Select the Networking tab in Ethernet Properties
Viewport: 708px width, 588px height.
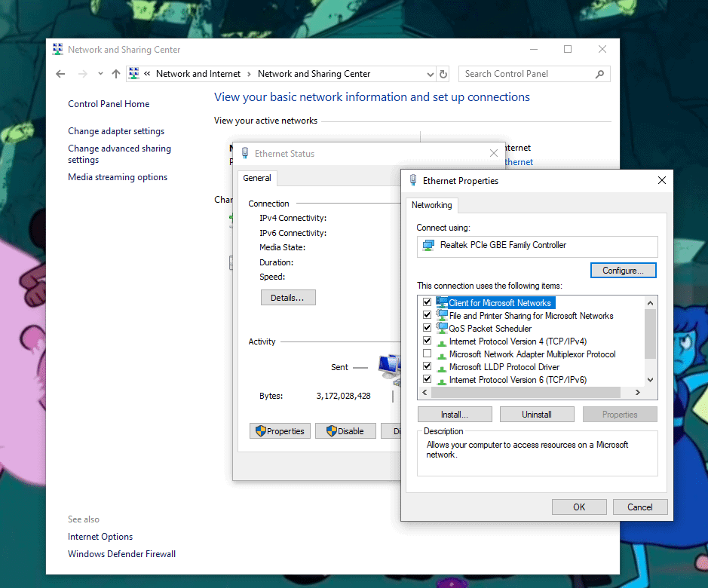(432, 205)
